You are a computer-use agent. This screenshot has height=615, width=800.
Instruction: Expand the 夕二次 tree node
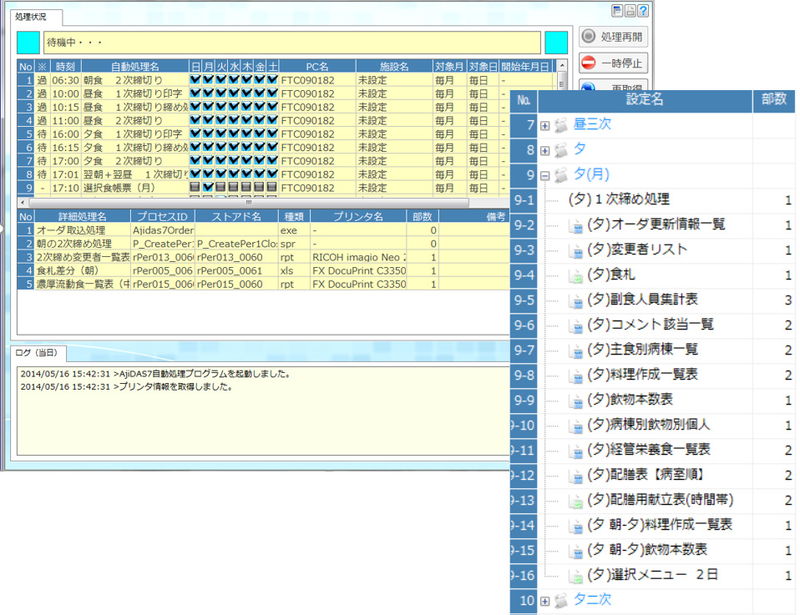[x=545, y=600]
